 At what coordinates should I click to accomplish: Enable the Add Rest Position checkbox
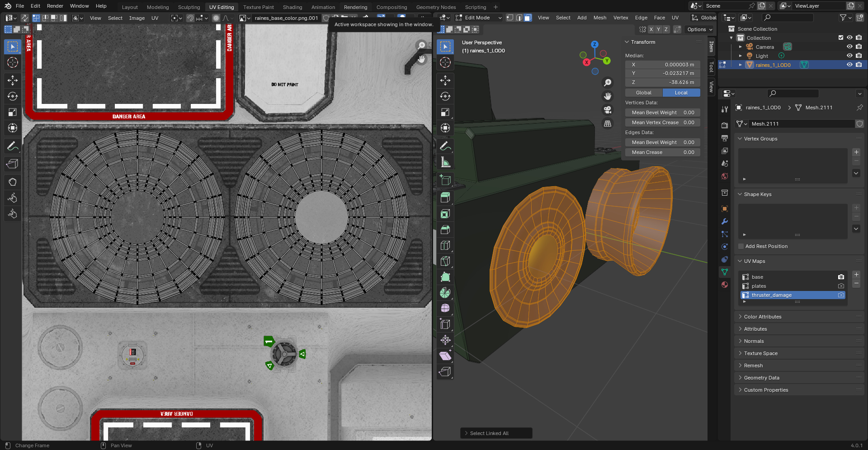pyautogui.click(x=741, y=246)
